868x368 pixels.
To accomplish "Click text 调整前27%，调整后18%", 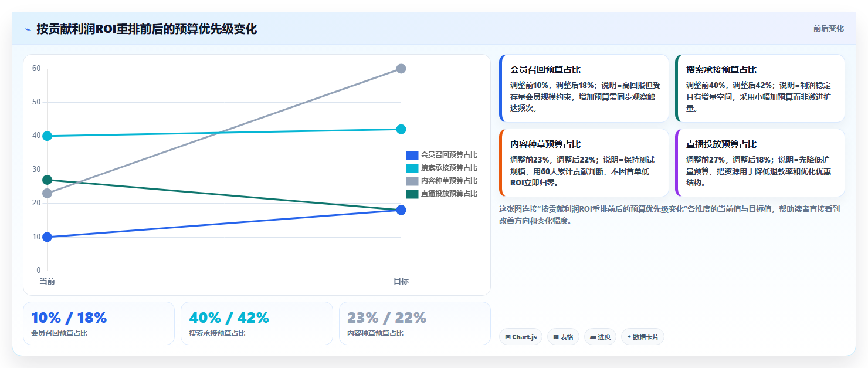I will tap(730, 160).
